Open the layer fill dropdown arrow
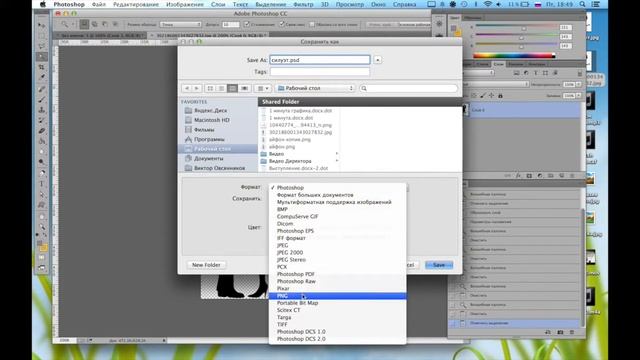This screenshot has width=640, height=360. point(578,96)
